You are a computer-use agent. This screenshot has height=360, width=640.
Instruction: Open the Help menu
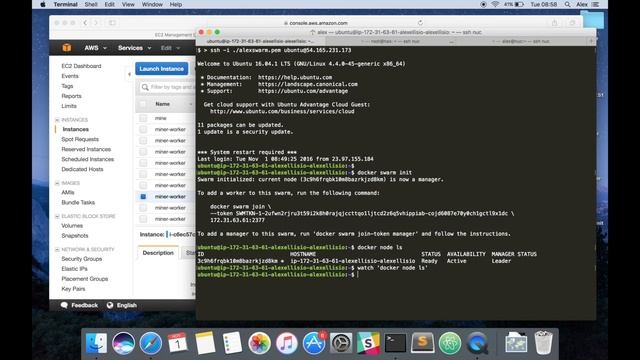pos(176,4)
